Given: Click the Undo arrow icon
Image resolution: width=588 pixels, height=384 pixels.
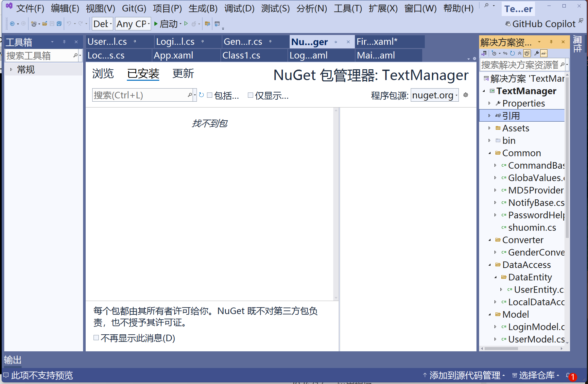Looking at the screenshot, I should pos(69,24).
